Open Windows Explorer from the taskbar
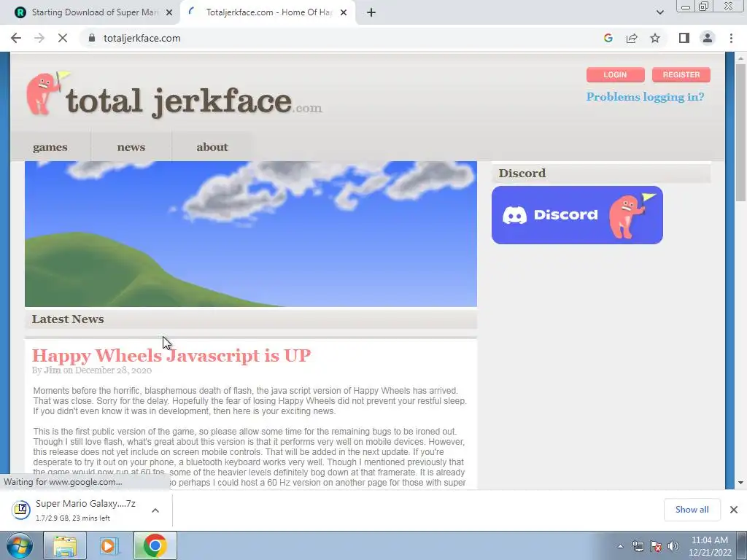This screenshot has width=747, height=560. pyautogui.click(x=65, y=545)
